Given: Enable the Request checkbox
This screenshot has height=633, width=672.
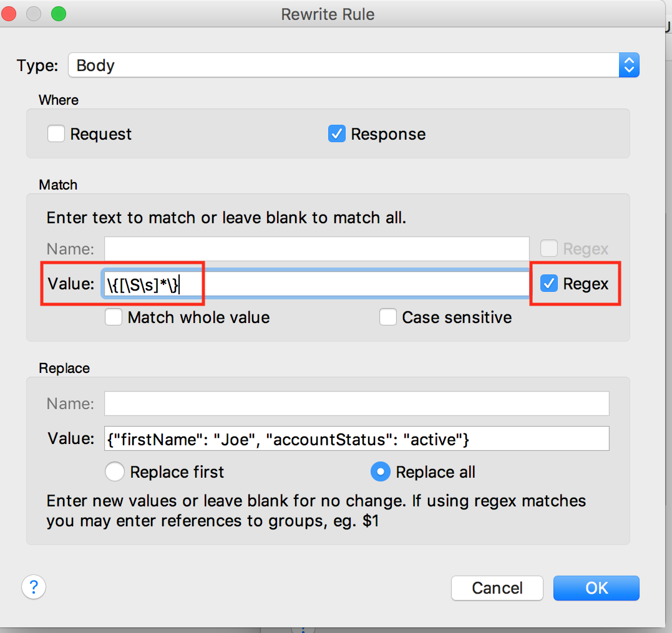Looking at the screenshot, I should click(x=56, y=134).
